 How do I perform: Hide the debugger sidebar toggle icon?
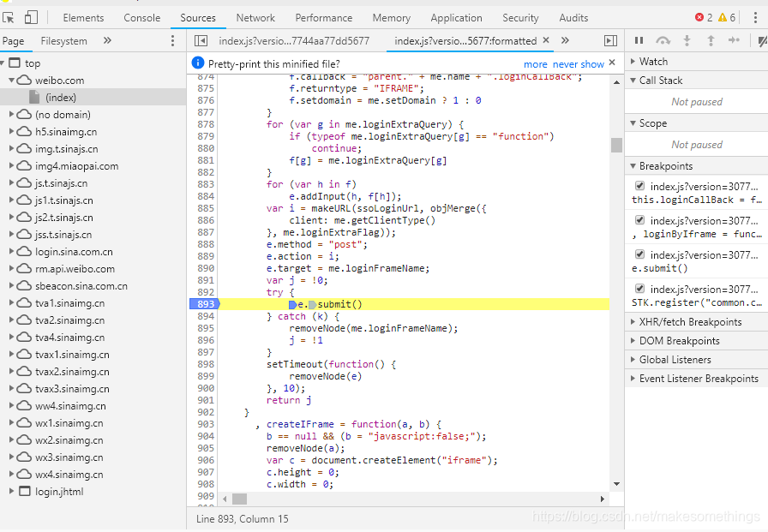[x=610, y=41]
